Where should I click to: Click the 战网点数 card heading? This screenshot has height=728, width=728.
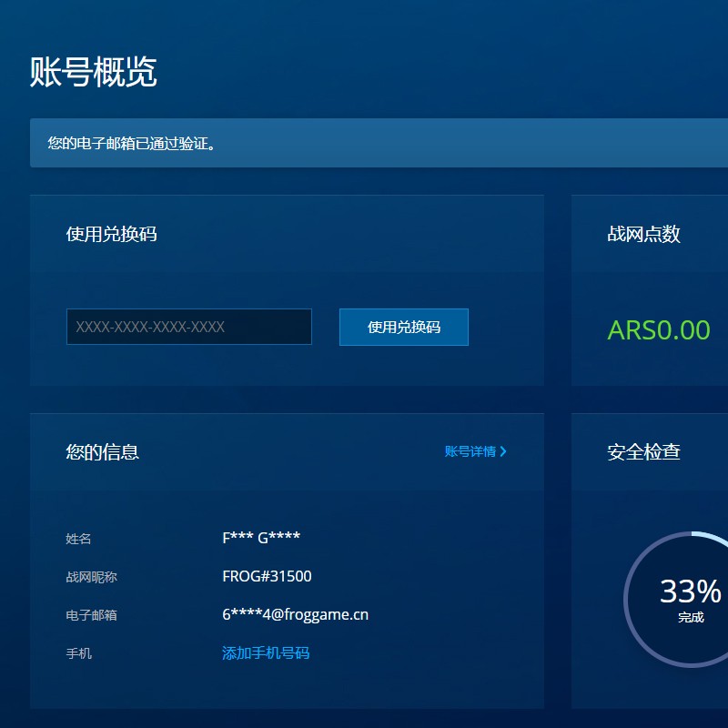643,234
